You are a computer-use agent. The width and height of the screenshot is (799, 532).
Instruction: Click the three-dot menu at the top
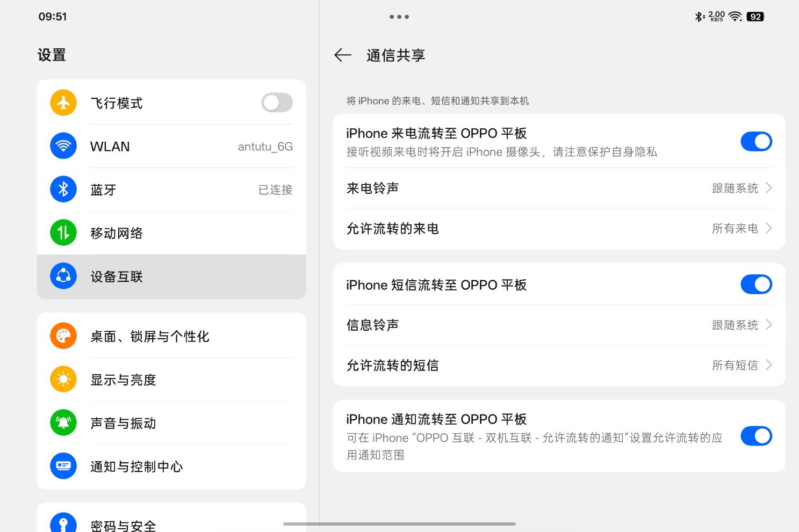click(399, 17)
